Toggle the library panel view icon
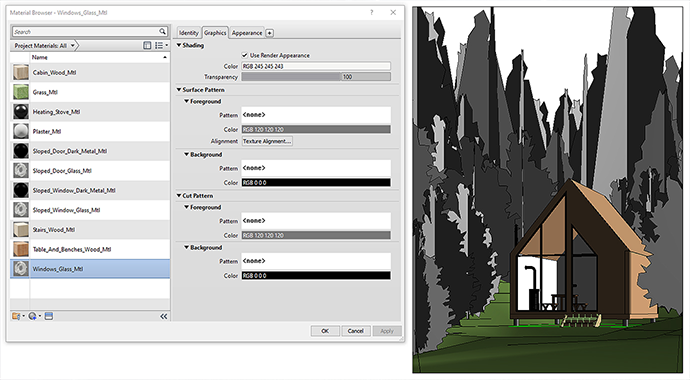Screen dimensions: 690x380 click(147, 45)
